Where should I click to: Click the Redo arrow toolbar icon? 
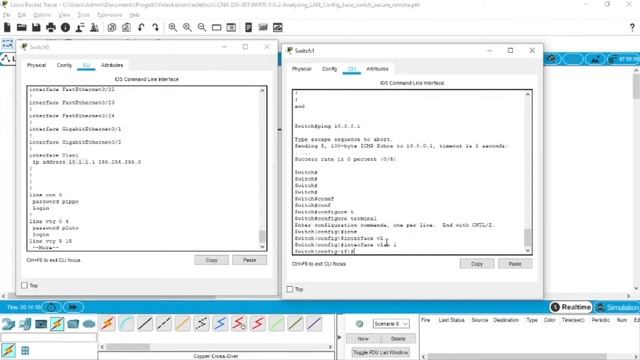pyautogui.click(x=155, y=27)
